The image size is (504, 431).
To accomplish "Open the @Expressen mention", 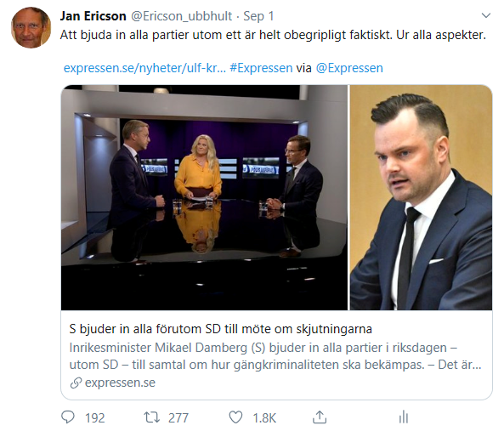I will pos(349,68).
